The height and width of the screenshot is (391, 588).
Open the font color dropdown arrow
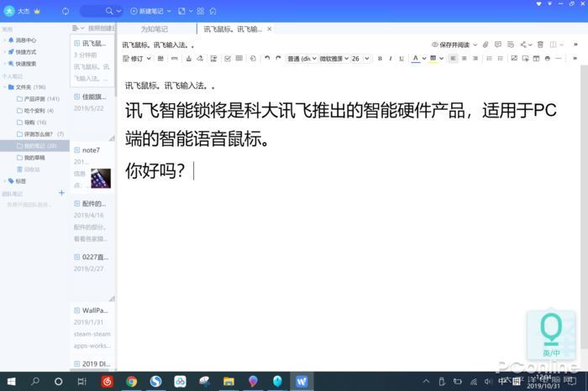(424, 59)
